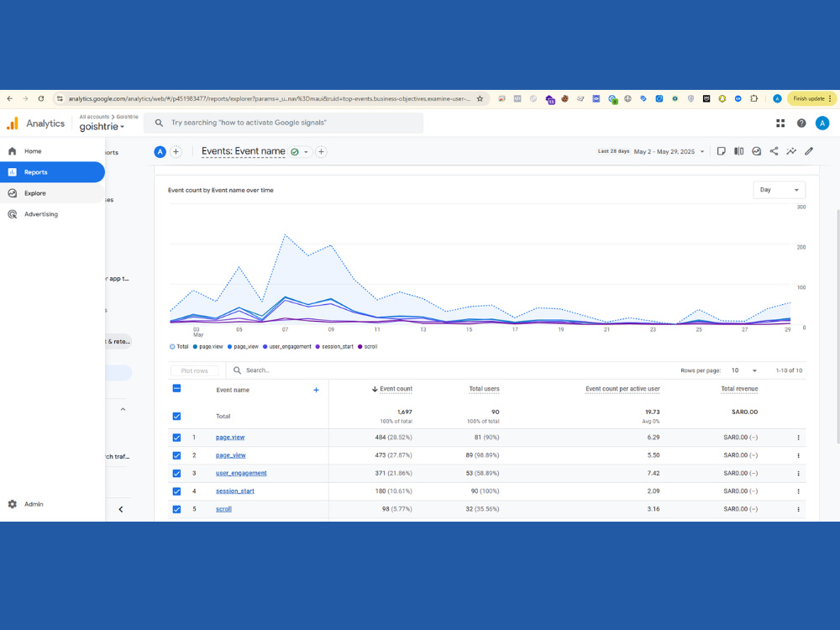Open Explore in the left navigation
Image resolution: width=840 pixels, height=630 pixels.
tap(52, 193)
